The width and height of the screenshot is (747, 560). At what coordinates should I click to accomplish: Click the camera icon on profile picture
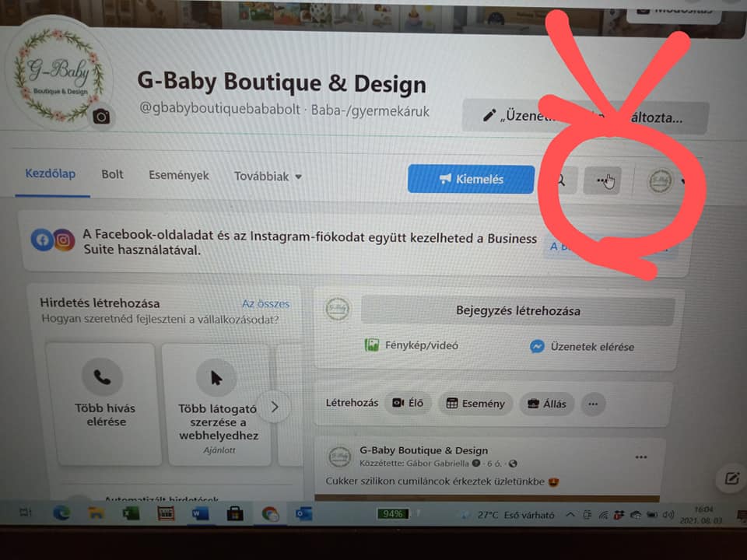(101, 116)
